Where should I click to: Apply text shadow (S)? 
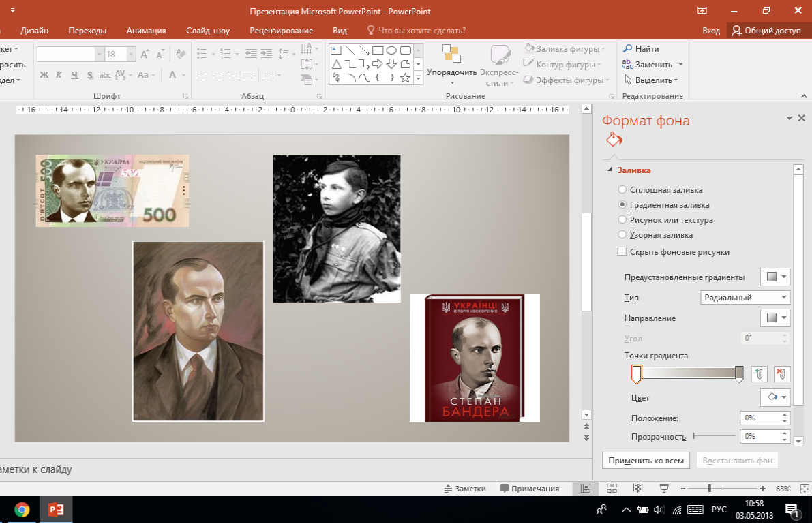coord(90,75)
